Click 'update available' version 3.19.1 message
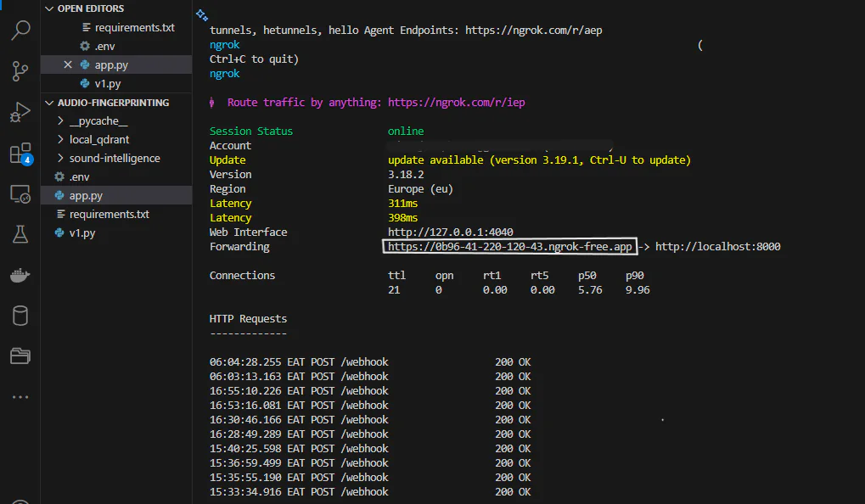865x504 pixels. pyautogui.click(x=539, y=160)
